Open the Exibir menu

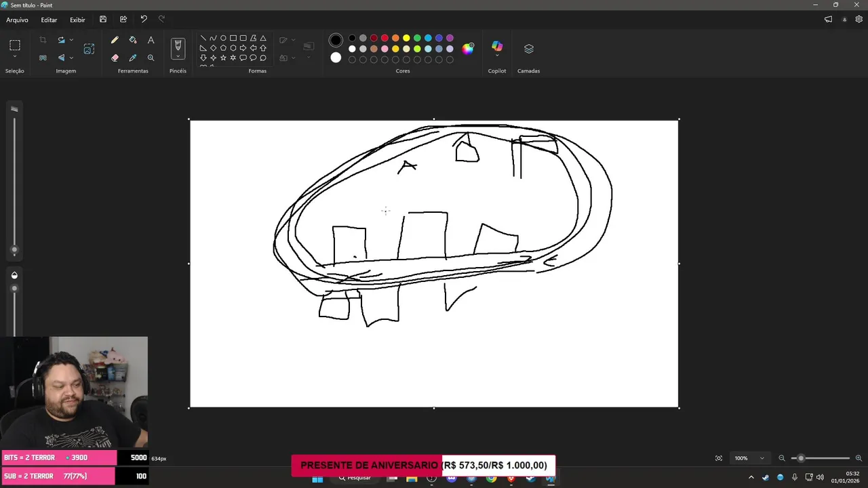click(77, 20)
